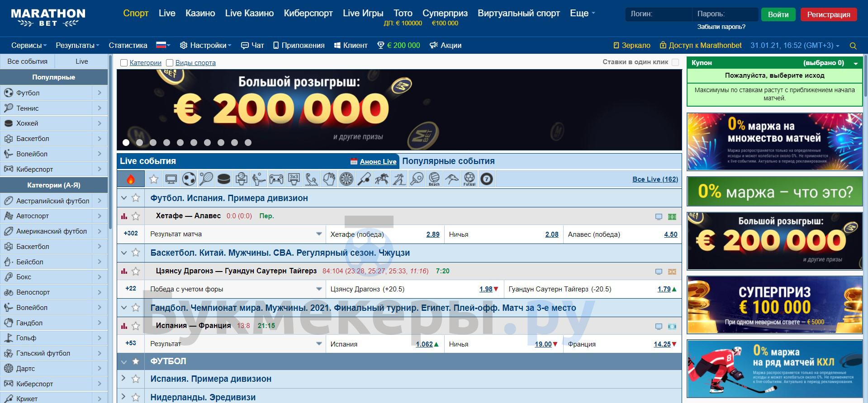Filter live events by favorites star
The width and height of the screenshot is (868, 403).
click(x=154, y=179)
